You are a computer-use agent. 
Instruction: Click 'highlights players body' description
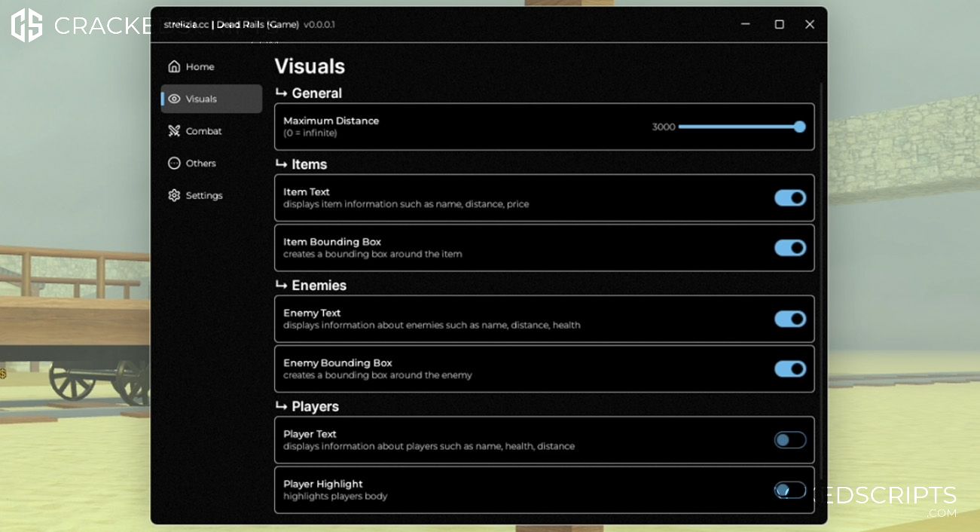(x=335, y=497)
